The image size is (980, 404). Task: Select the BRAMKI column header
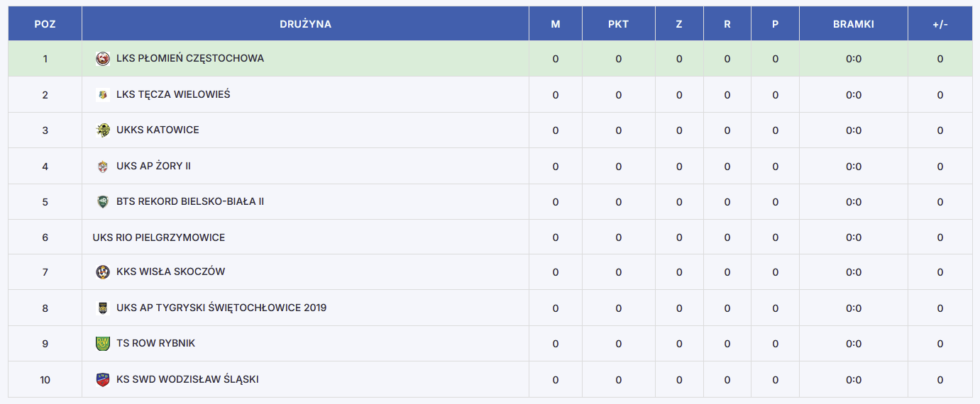click(x=854, y=24)
